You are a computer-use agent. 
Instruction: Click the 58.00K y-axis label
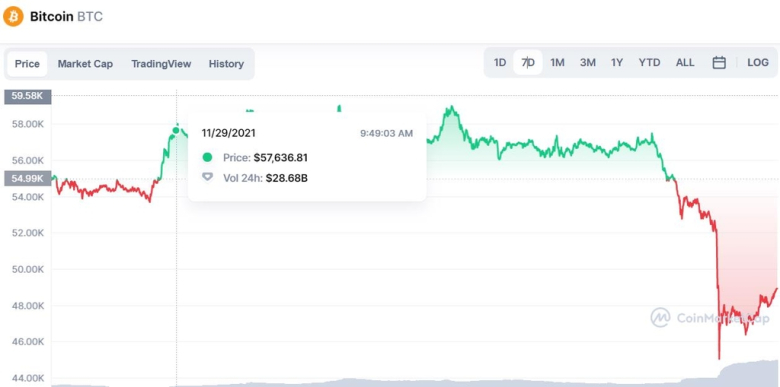tap(28, 124)
